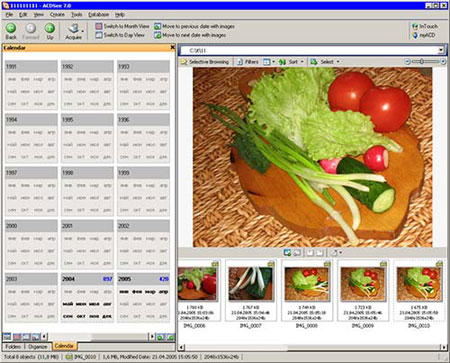Open the Tools menu
This screenshot has height=363, width=450.
pos(76,15)
